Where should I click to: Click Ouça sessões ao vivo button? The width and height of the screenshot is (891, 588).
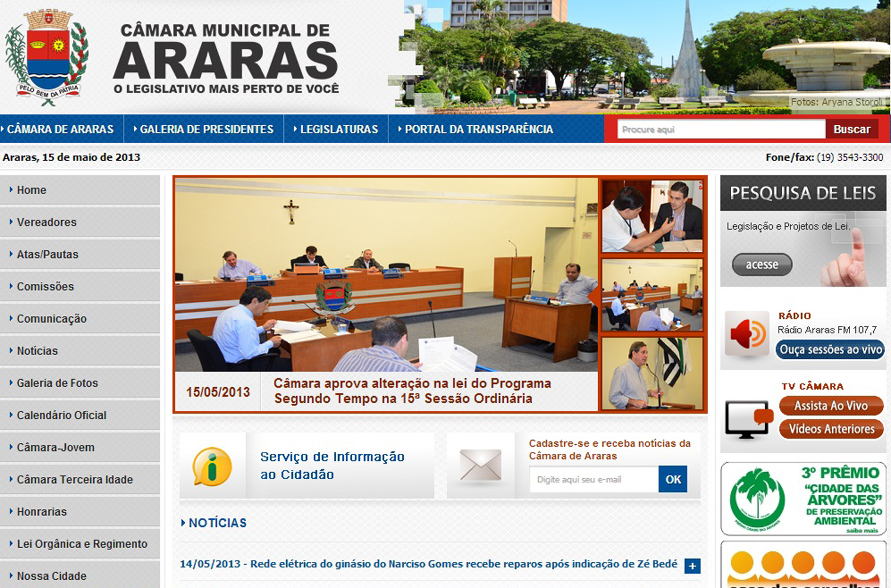pos(830,350)
